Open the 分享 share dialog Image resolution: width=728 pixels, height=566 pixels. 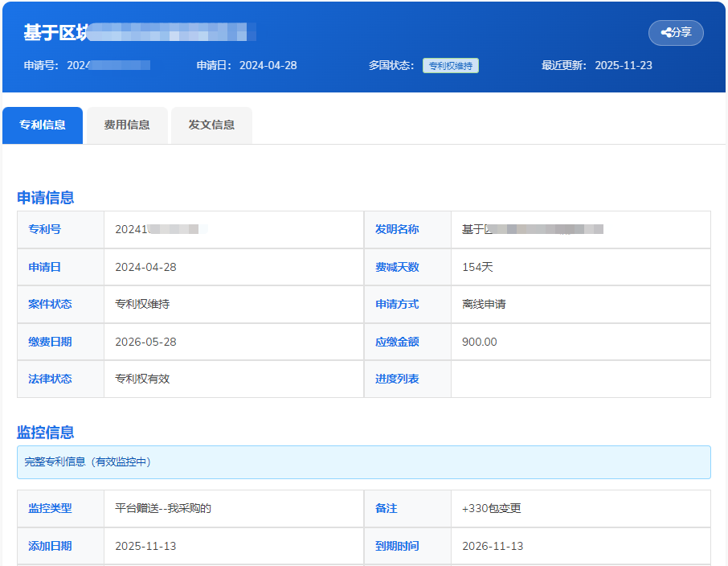tap(676, 32)
